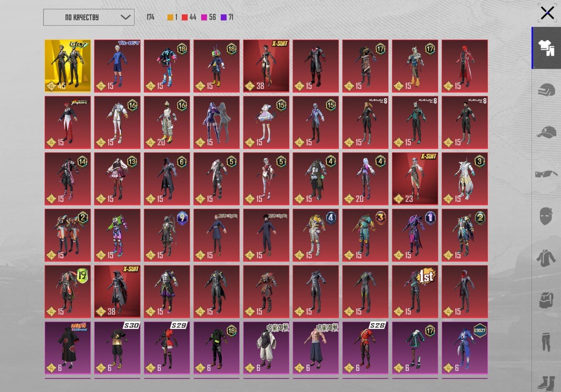The image size is (561, 392).
Task: Select the purple outfit with badge 1
Action: coord(415,235)
